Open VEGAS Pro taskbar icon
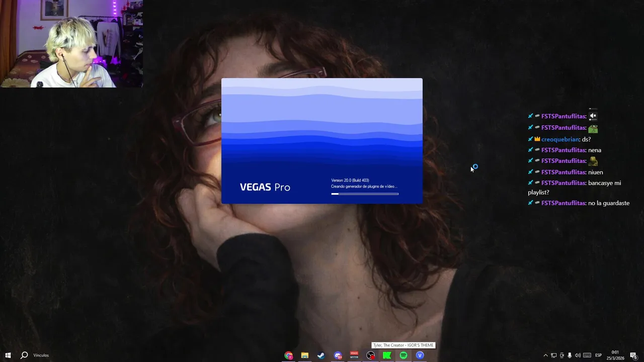The height and width of the screenshot is (362, 644). [x=420, y=355]
